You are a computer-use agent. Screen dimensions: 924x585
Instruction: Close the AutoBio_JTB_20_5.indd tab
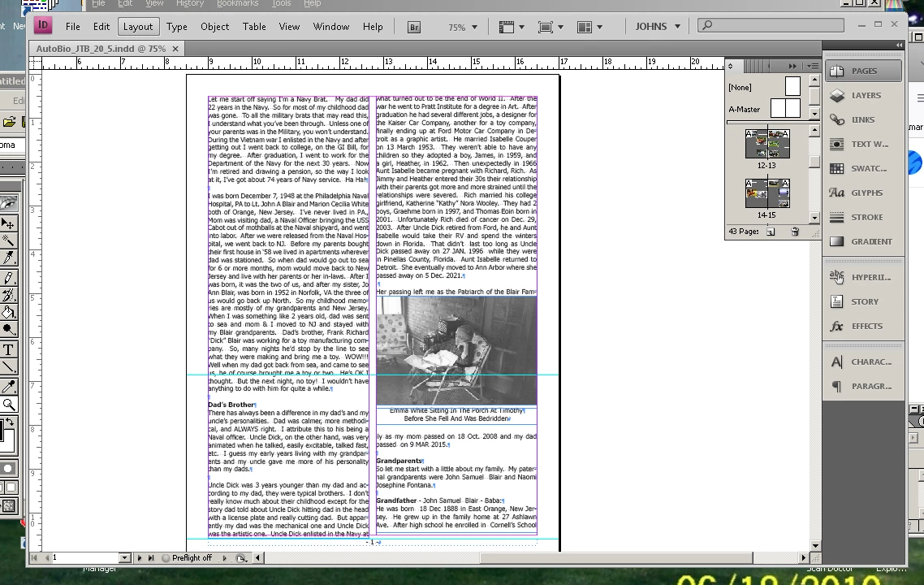click(x=175, y=49)
